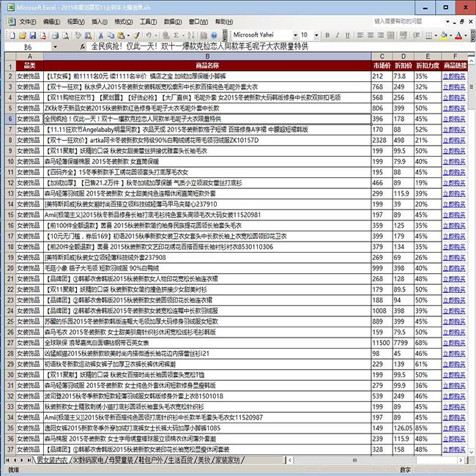Click the Print icon
Image resolution: width=476 pixels, height=476 pixels.
coord(55,36)
